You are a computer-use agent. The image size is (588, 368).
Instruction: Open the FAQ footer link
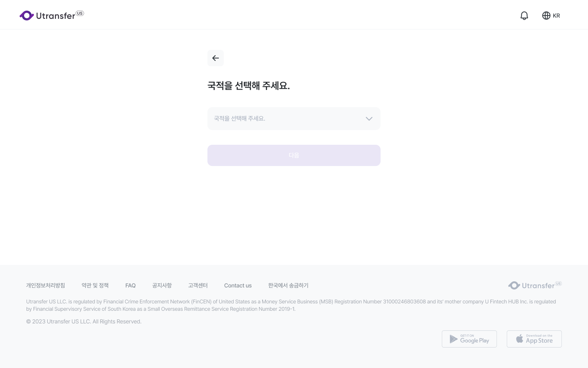[130, 285]
